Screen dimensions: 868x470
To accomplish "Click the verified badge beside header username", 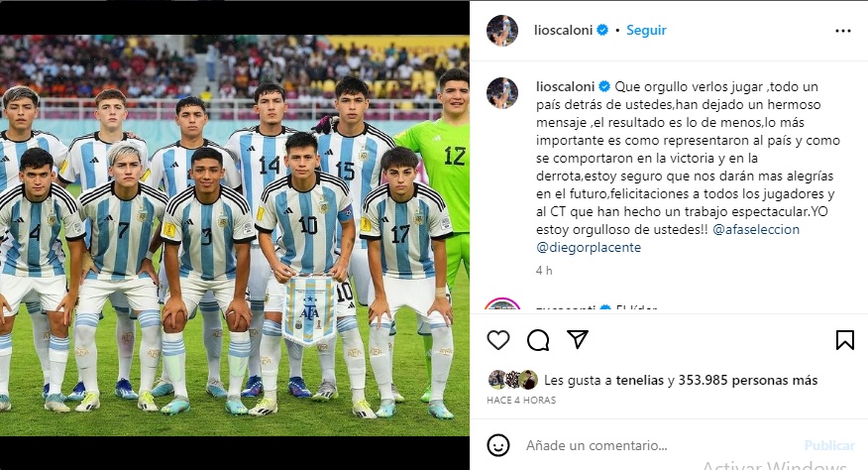I will (x=602, y=30).
